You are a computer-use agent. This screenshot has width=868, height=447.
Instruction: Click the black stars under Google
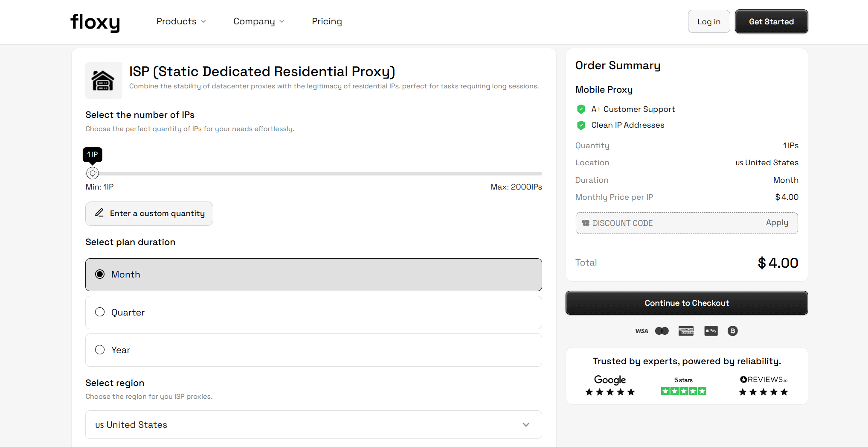click(610, 392)
